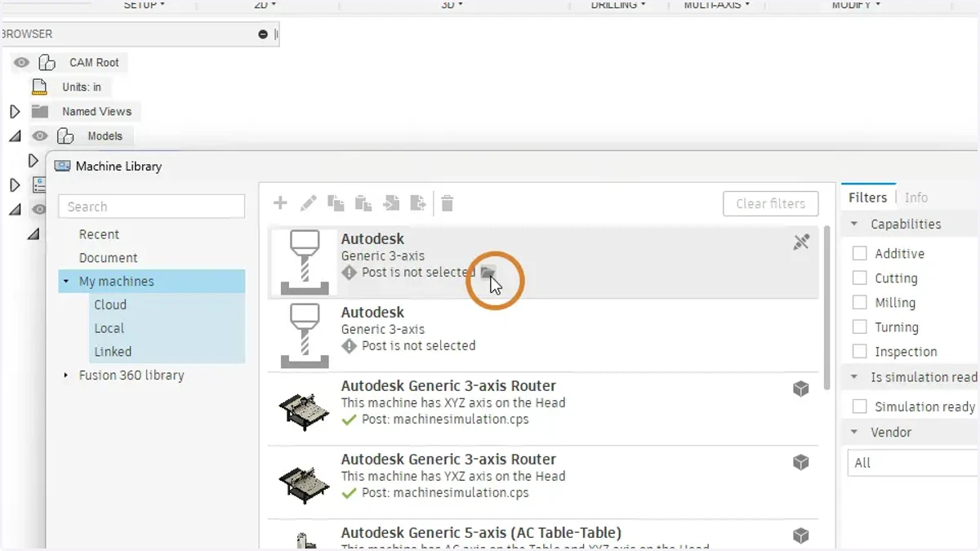Click the Named Views folder icon
Viewport: 980px width, 551px height.
(x=40, y=111)
